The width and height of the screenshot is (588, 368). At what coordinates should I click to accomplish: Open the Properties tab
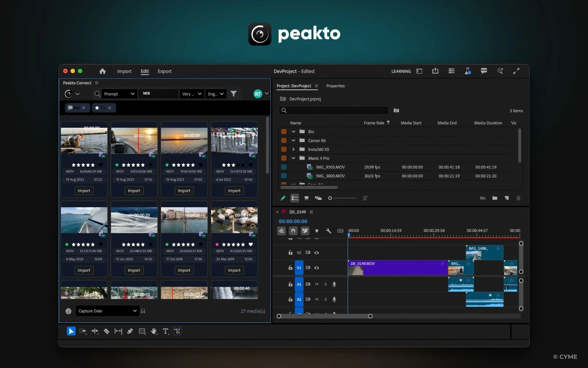[x=335, y=86]
